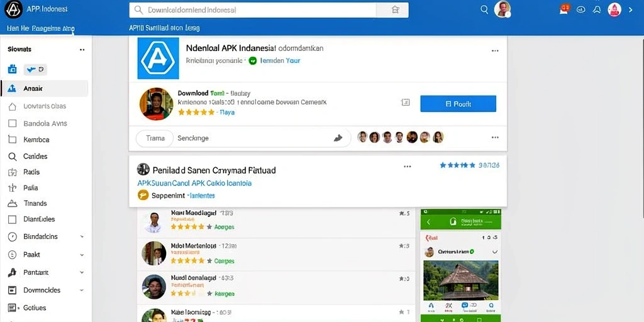Open the Siomats sidebar more options dots
The image size is (644, 322).
pos(82,50)
